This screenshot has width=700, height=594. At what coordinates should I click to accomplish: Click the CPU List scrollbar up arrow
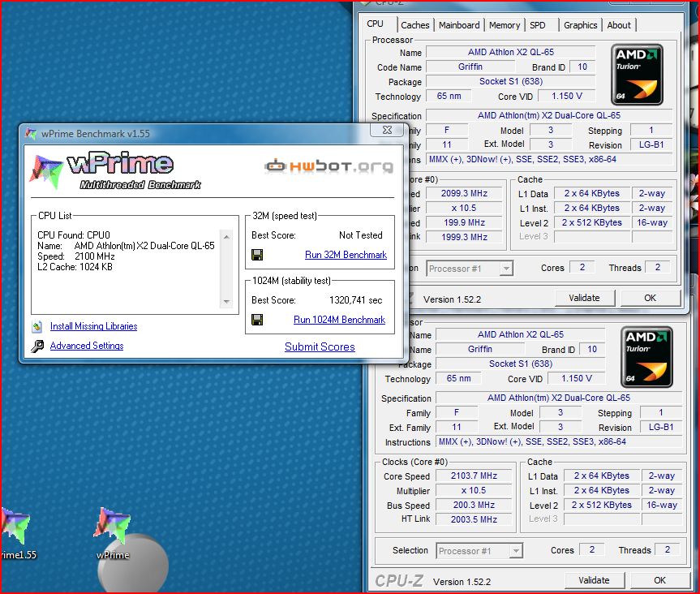pos(227,236)
